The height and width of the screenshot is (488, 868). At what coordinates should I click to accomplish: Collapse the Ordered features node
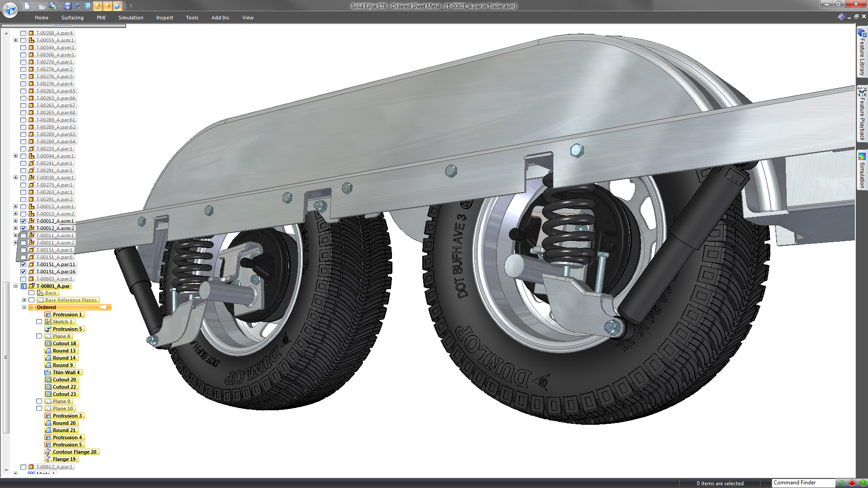pyautogui.click(x=24, y=307)
